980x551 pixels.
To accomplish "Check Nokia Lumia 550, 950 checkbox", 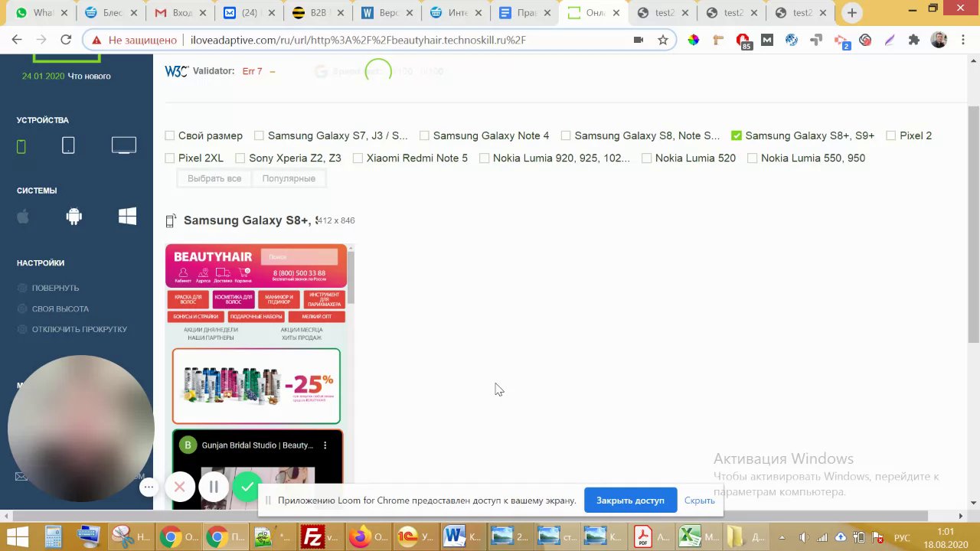I will [x=753, y=158].
